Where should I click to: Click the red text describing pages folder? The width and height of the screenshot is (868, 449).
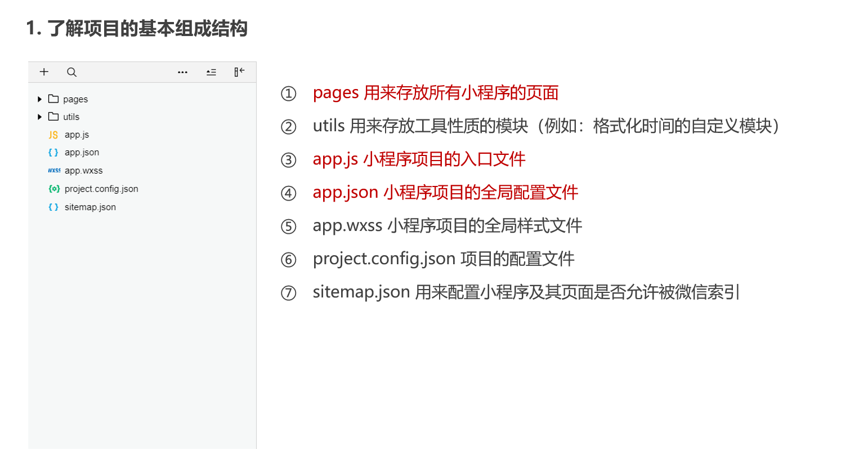(x=436, y=92)
